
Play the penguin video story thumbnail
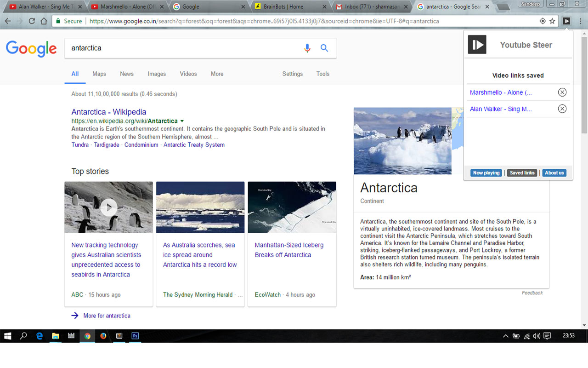coord(108,207)
